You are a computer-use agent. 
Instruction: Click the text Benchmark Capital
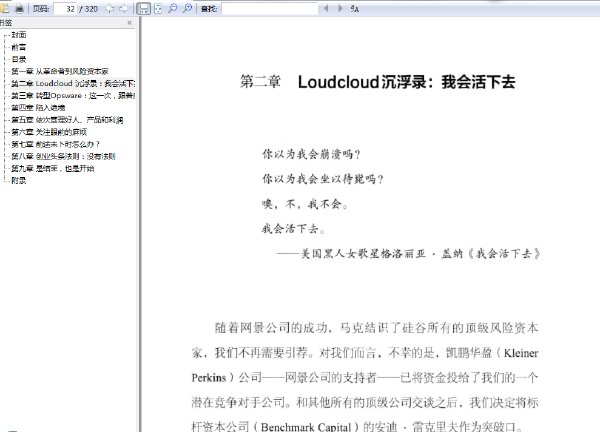pyautogui.click(x=306, y=426)
